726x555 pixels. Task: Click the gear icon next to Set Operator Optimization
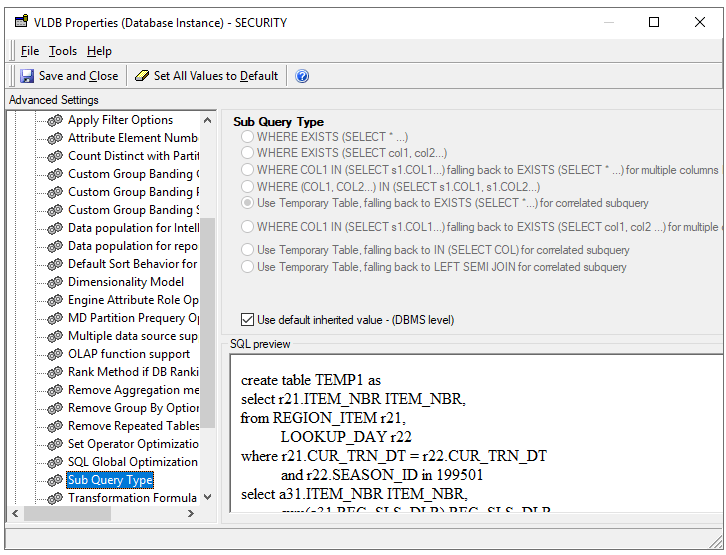(56, 444)
